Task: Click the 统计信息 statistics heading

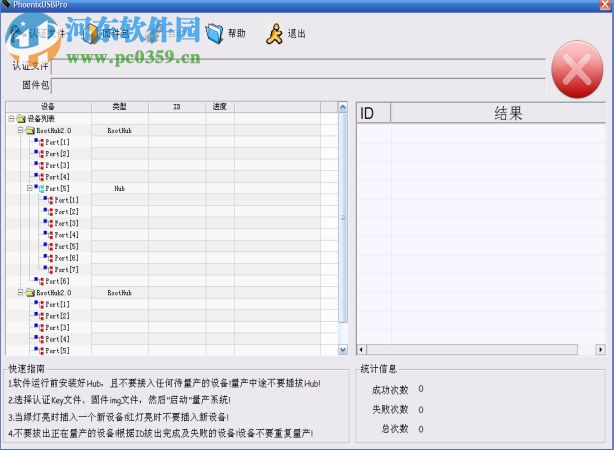Action: point(378,369)
